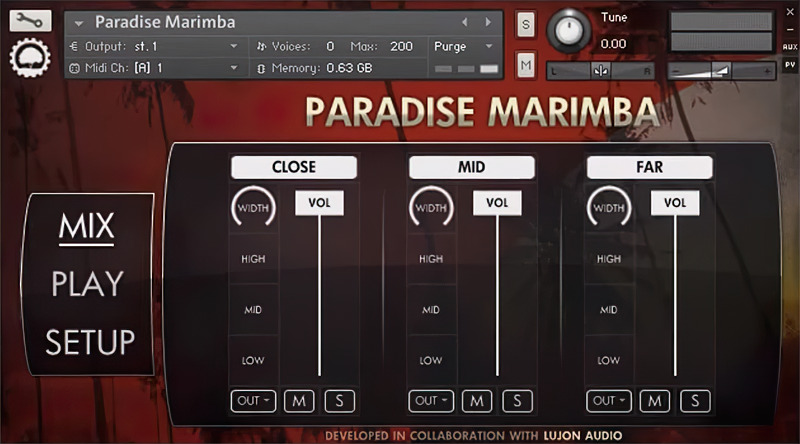Toggle the CLOSE mic position on/off
This screenshot has width=800, height=444.
coord(294,167)
